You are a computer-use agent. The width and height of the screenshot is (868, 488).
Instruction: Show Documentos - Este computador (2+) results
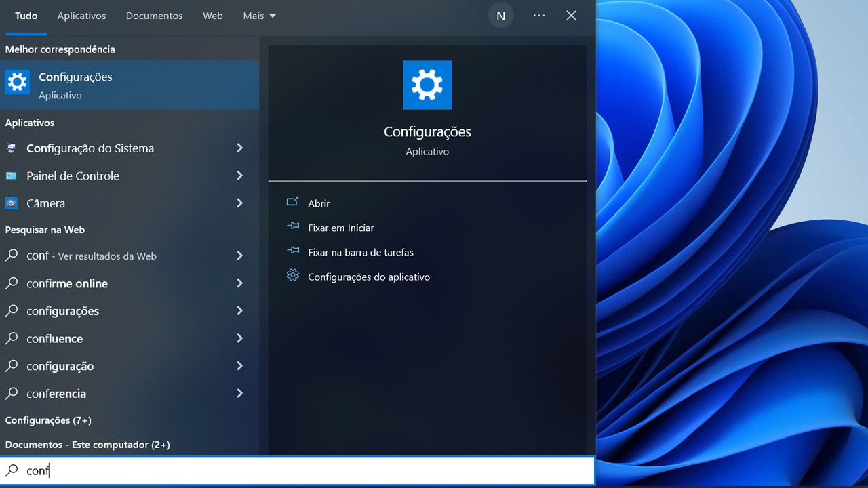pos(87,445)
